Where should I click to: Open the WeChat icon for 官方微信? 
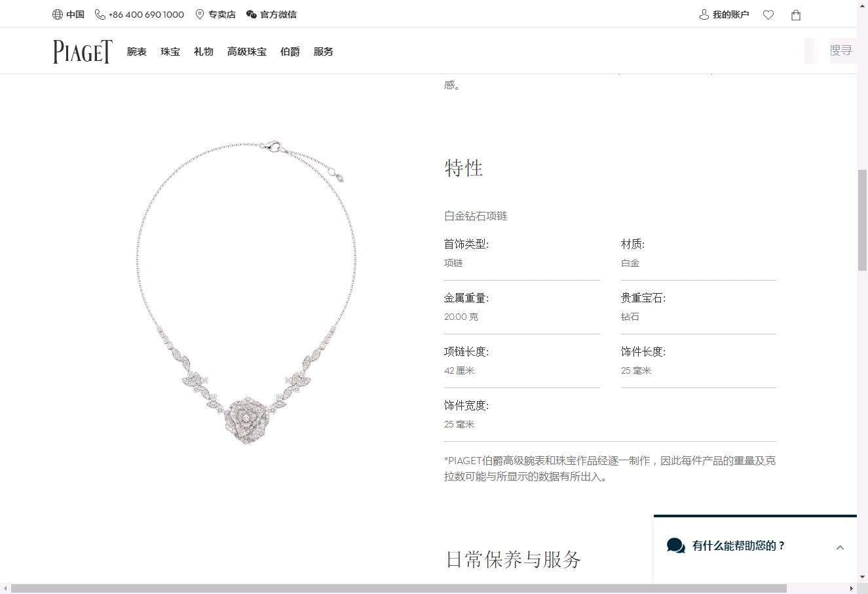tap(252, 14)
